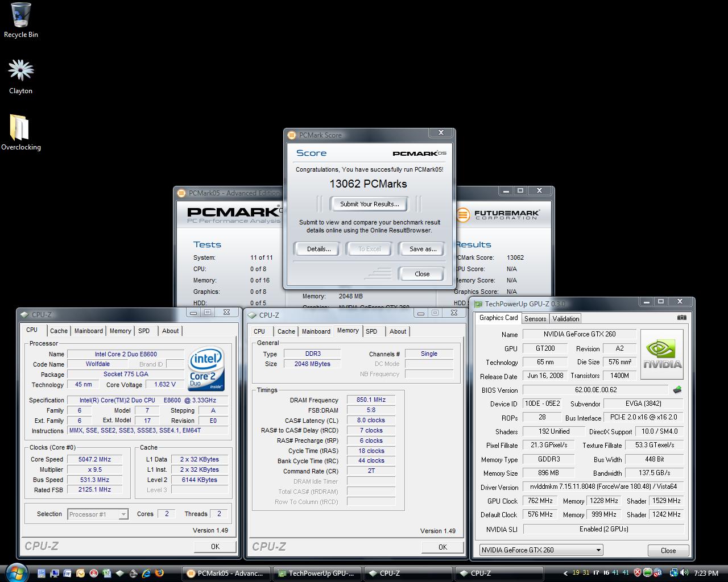This screenshot has height=582, width=728.
Task: Launch Internet Explorer from quick launch
Action: pos(146,573)
